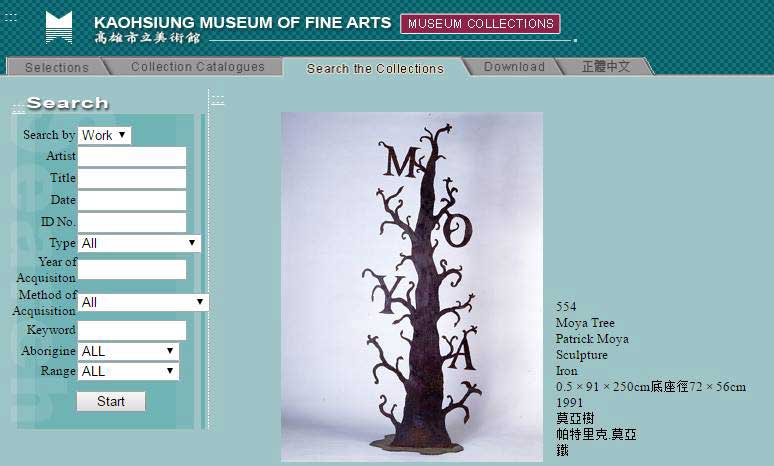Screen dimensions: 774x466
Task: Focus the Keyword input box
Action: (x=132, y=330)
